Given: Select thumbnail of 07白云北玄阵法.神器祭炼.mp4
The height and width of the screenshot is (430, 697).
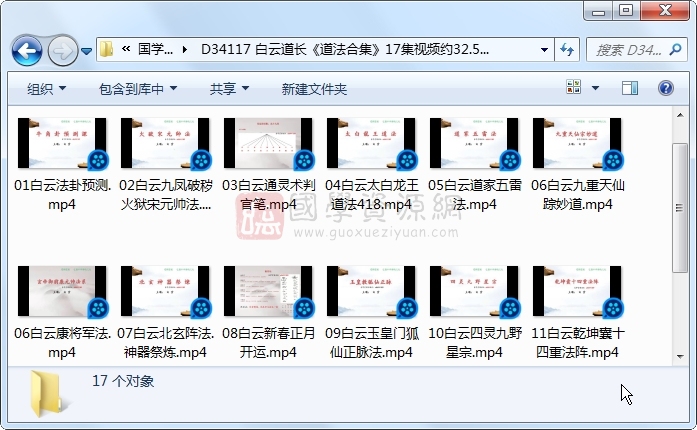Looking at the screenshot, I should (x=165, y=292).
